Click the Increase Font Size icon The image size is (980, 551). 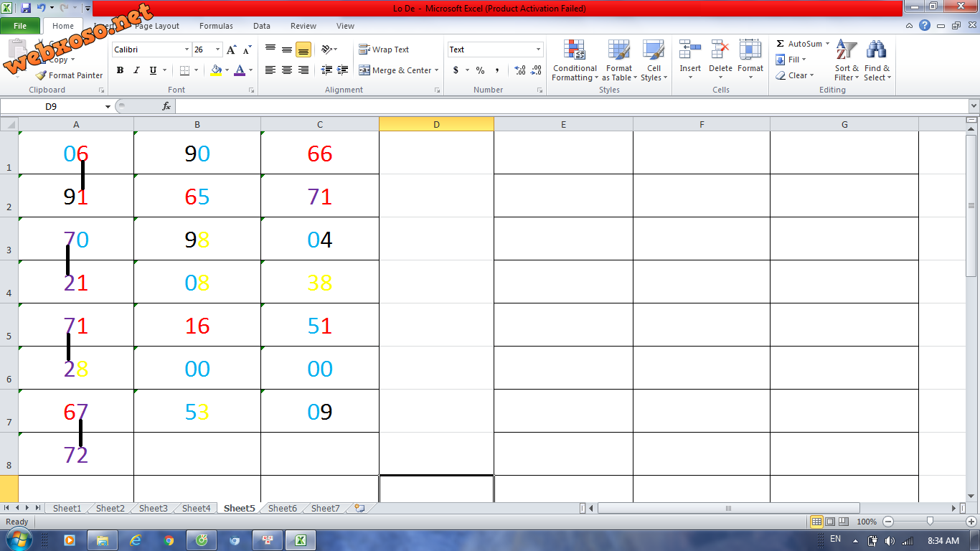pos(231,50)
